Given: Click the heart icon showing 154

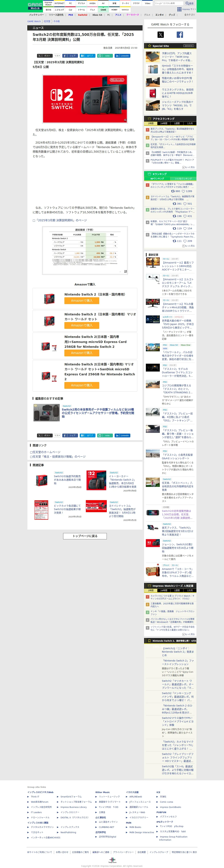Looking at the screenshot, I should click(x=185, y=228).
